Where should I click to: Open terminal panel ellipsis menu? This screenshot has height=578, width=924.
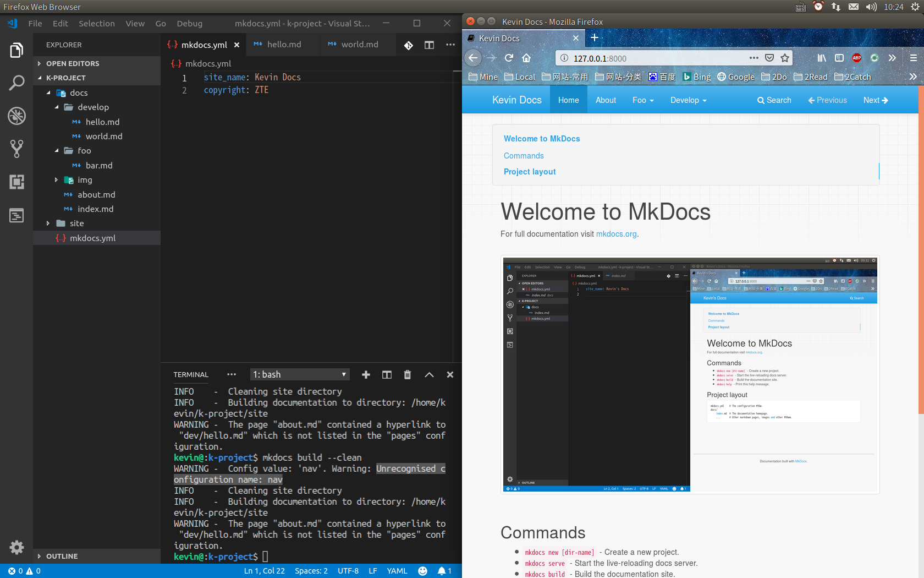click(x=232, y=374)
